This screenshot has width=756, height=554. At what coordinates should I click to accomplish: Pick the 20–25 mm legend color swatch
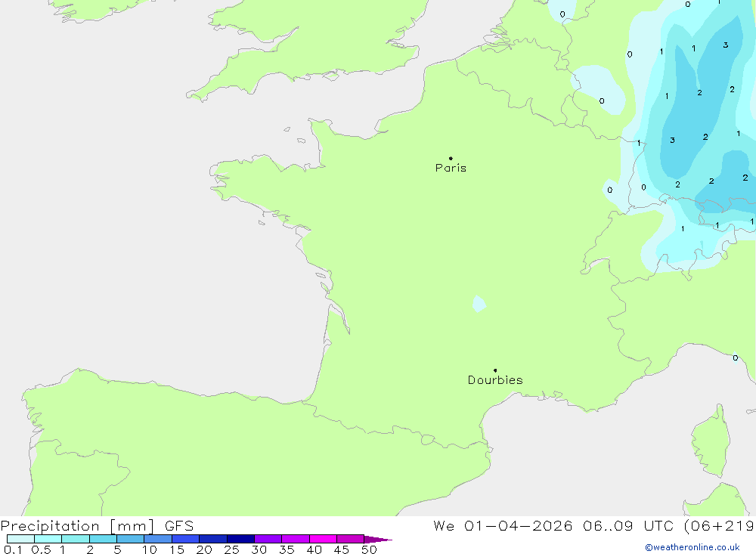(x=213, y=539)
